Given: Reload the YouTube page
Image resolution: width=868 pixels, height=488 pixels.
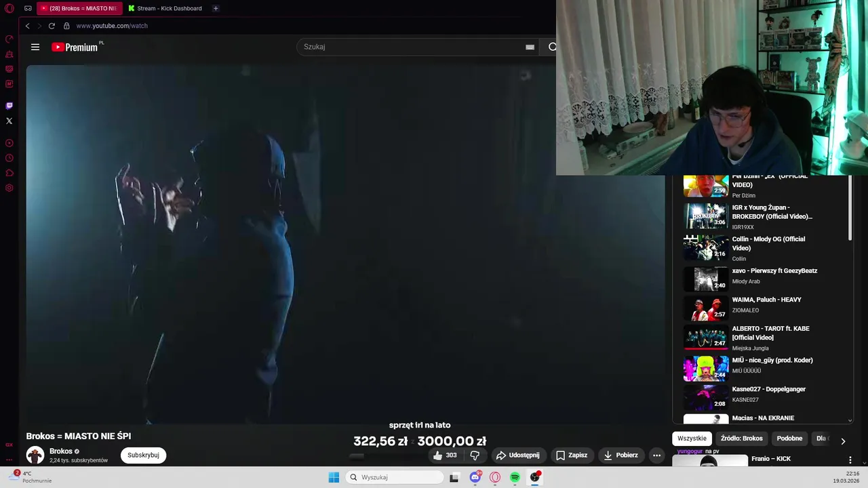Looking at the screenshot, I should tap(52, 26).
